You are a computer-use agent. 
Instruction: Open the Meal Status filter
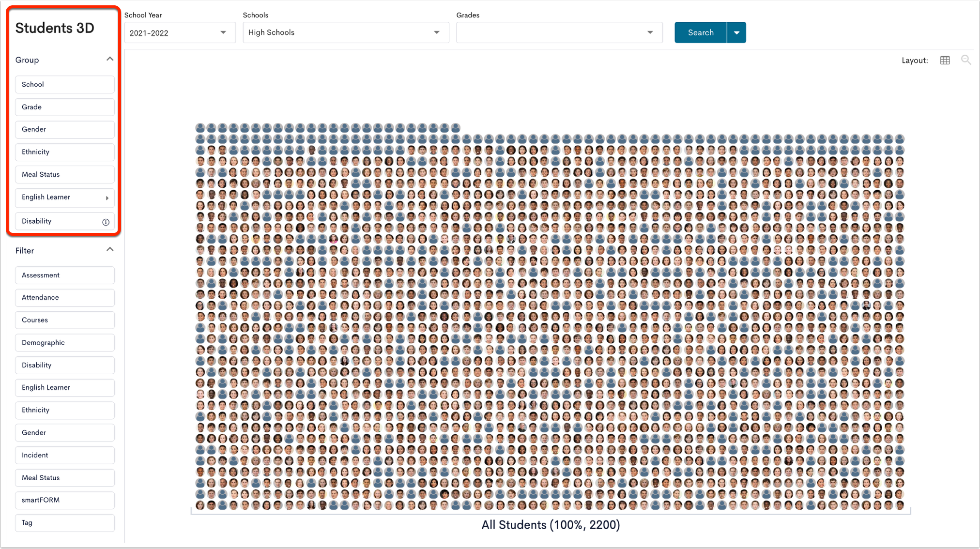[x=65, y=477]
